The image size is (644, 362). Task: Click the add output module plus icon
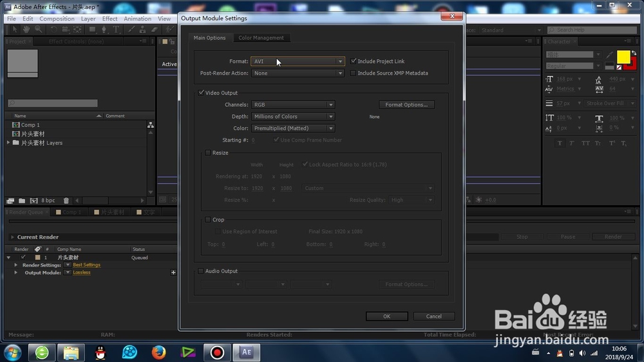[x=173, y=272]
